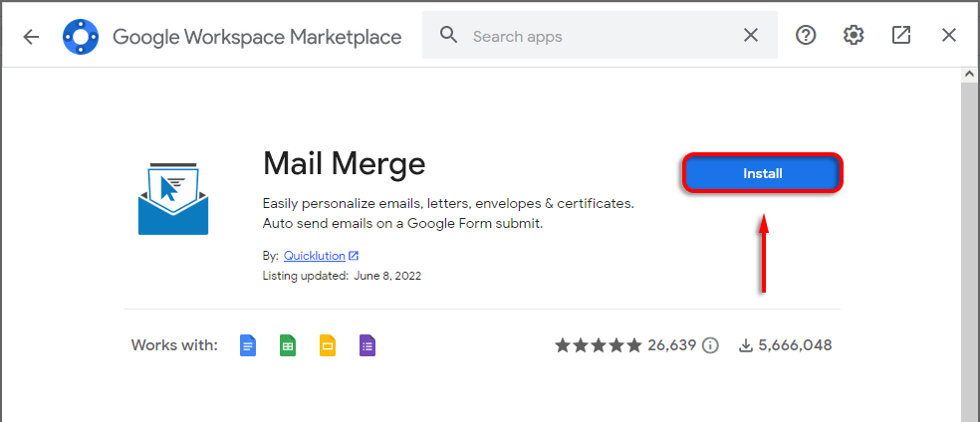Click the 5,666,048 downloads count
The height and width of the screenshot is (422, 980).
tap(794, 346)
